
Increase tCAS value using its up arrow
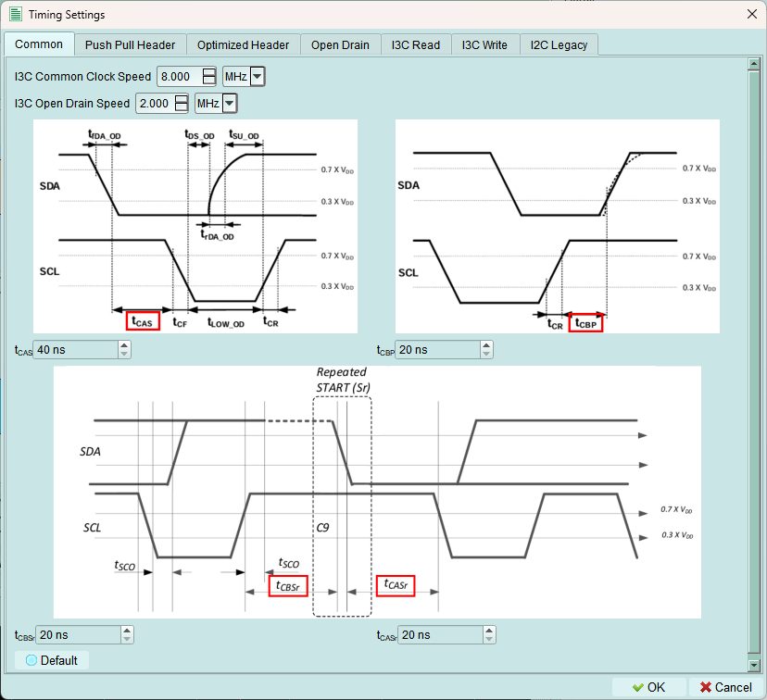point(124,345)
